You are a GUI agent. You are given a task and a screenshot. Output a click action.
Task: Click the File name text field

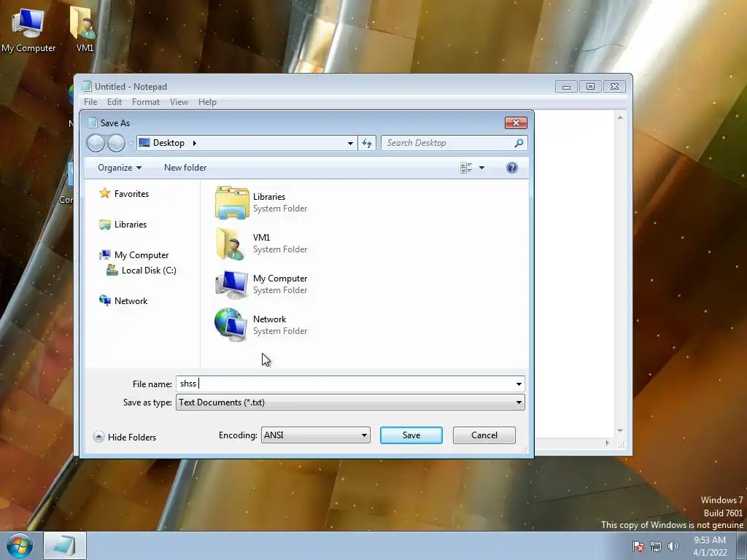click(345, 384)
